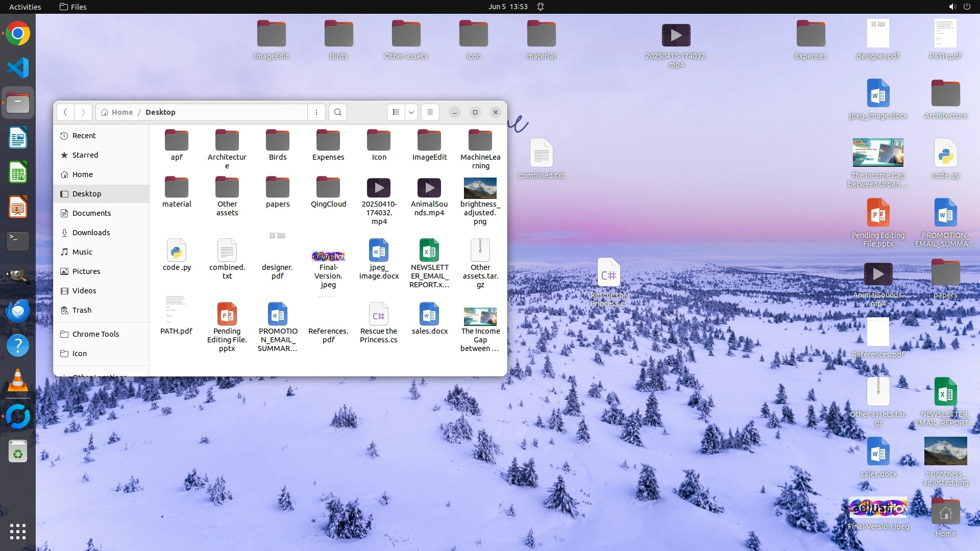Open the clock and calendar menu

coord(507,7)
